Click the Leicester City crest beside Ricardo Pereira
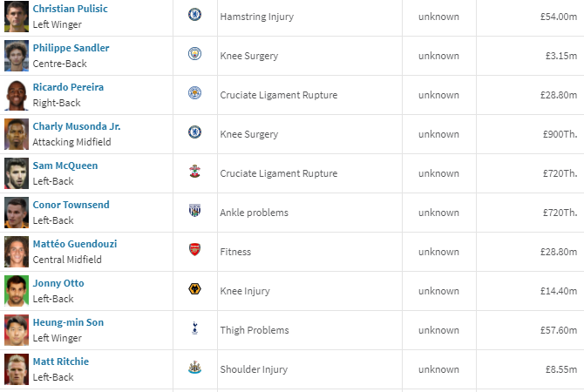The image size is (584, 392). pyautogui.click(x=194, y=92)
